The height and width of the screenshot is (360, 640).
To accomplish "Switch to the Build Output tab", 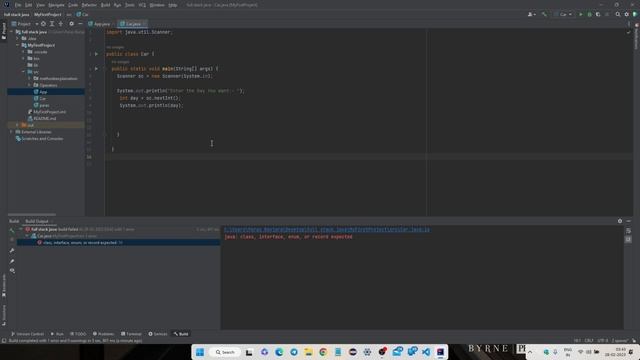I will tap(38, 221).
